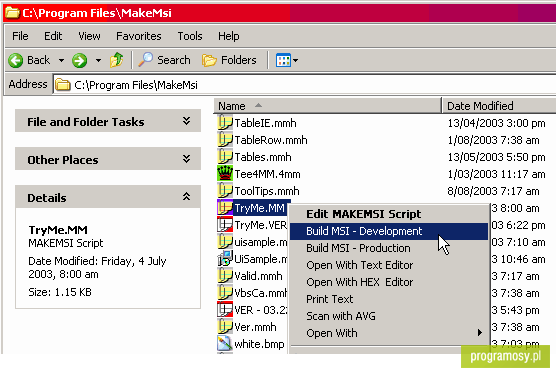
Task: Toggle the Folders pane
Action: click(x=229, y=60)
